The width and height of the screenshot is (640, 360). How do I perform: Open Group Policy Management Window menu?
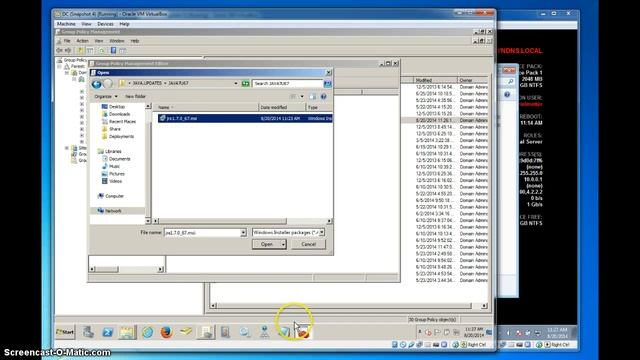(x=117, y=41)
